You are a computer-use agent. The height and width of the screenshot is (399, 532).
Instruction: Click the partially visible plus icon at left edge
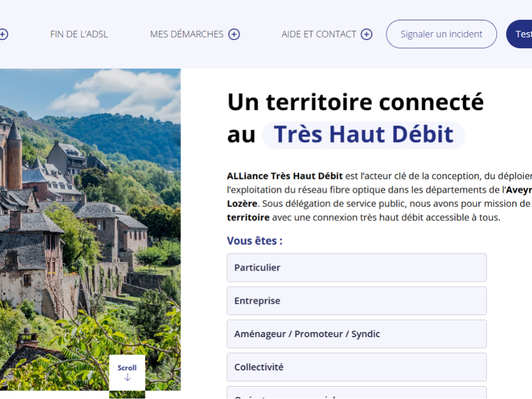pyautogui.click(x=3, y=34)
